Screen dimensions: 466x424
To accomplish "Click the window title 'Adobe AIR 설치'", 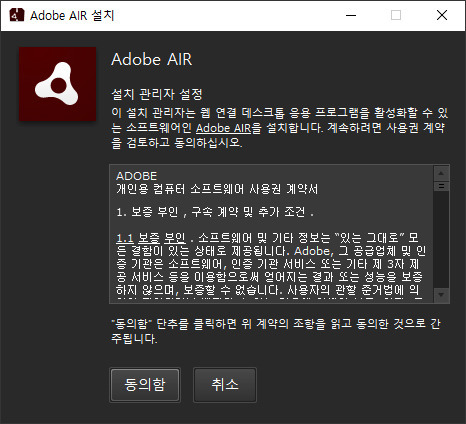I will (x=72, y=15).
